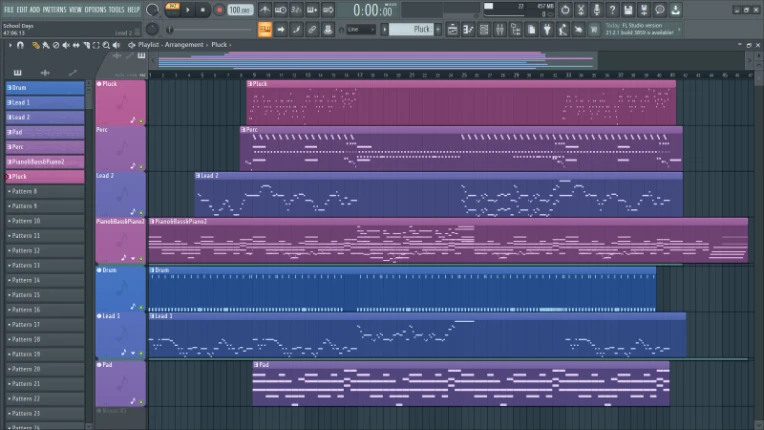764x430 pixels.
Task: Select the Piano&Bass&Piano2 pattern in list
Action: pos(44,162)
